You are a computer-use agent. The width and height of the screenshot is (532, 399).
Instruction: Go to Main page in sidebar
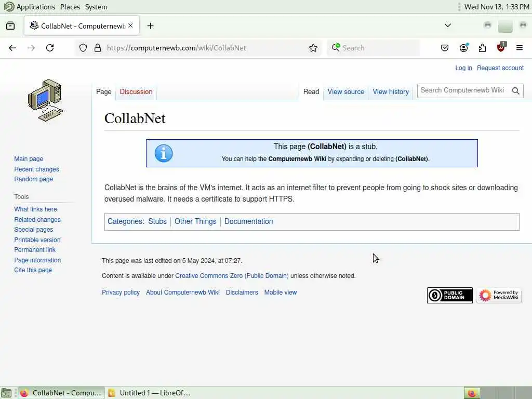29,159
